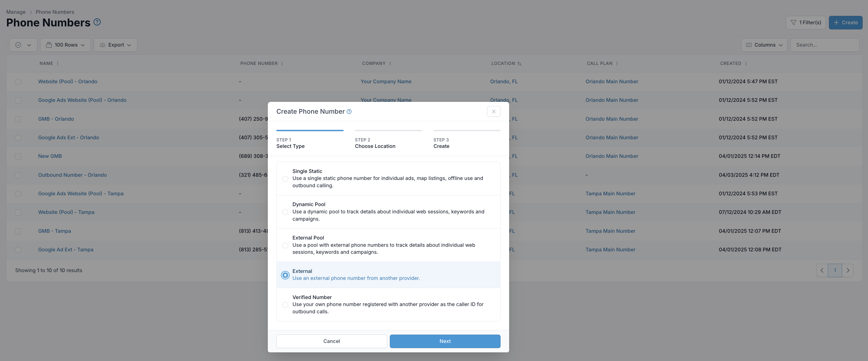The width and height of the screenshot is (868, 361).
Task: Select page 1 in pagination
Action: (x=835, y=270)
